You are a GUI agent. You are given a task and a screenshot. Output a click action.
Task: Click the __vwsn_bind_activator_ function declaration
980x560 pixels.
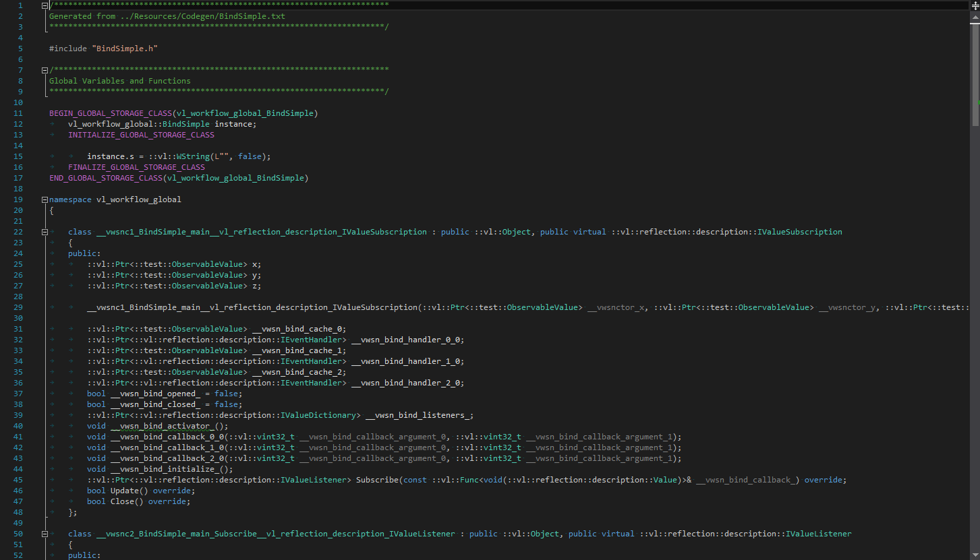click(x=169, y=426)
